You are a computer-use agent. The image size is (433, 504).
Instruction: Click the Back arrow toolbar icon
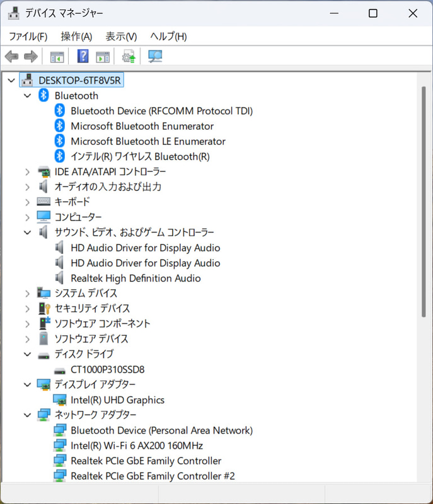coord(12,57)
